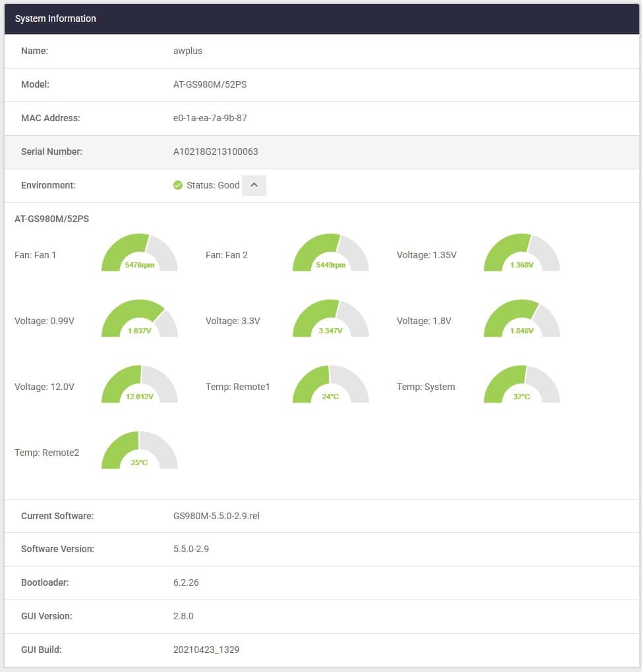The height and width of the screenshot is (672, 642).
Task: Click the Voltage: 1.8V label
Action: tap(424, 321)
